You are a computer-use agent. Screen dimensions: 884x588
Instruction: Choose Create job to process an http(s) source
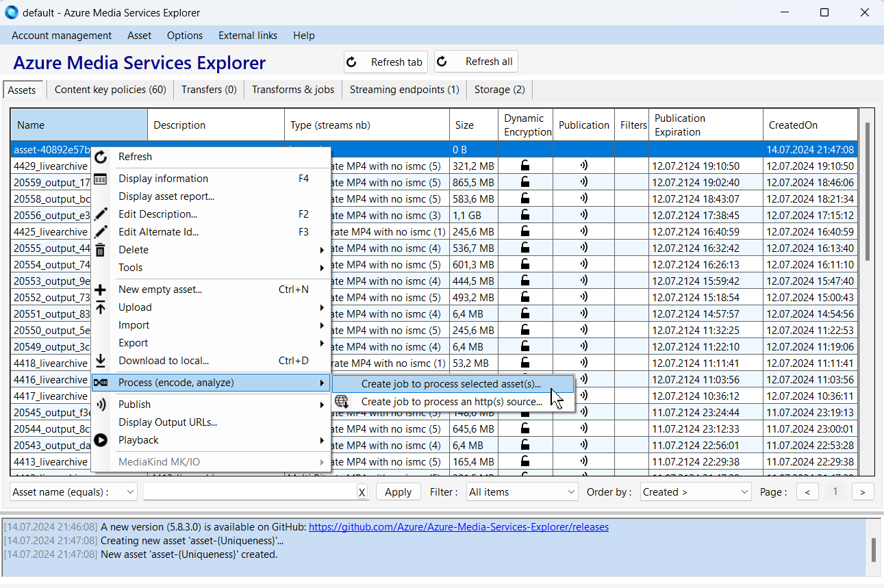[453, 402]
